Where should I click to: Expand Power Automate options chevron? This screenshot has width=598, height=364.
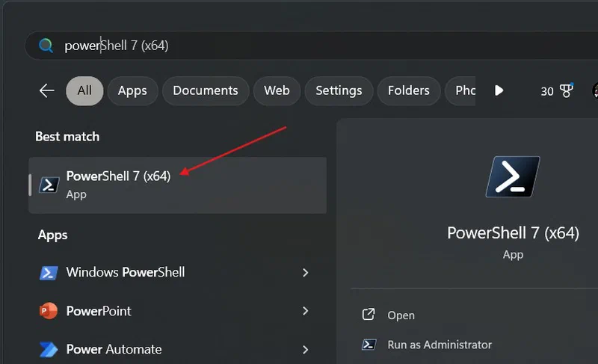point(305,350)
